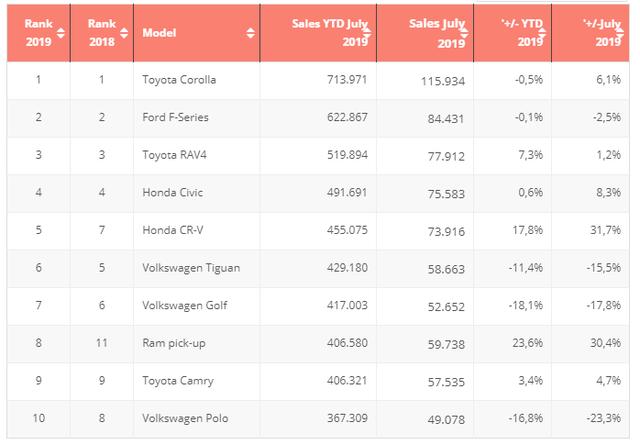Select the Volkswagen Tiguan entry
This screenshot has width=640, height=445.
tap(191, 268)
